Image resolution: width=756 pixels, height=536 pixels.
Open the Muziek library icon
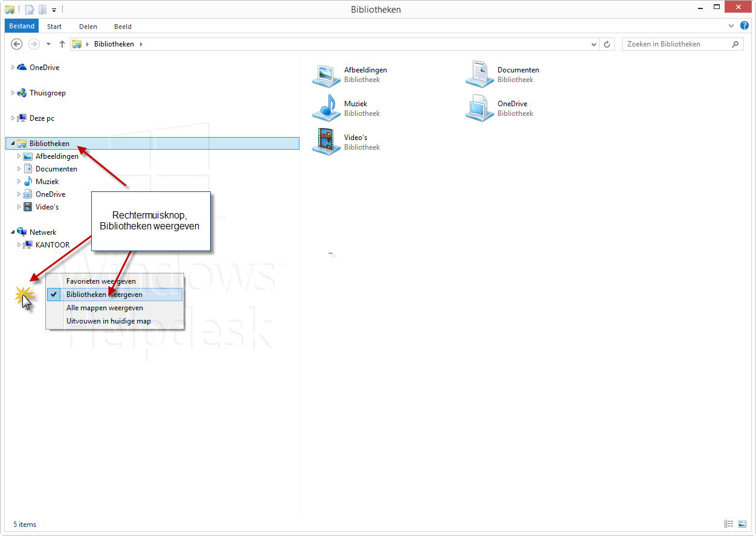tap(326, 109)
